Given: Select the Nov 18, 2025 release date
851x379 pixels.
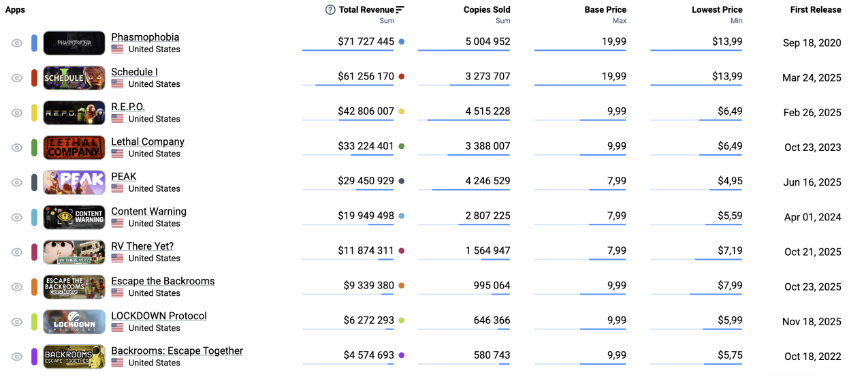Looking at the screenshot, I should click(x=812, y=321).
